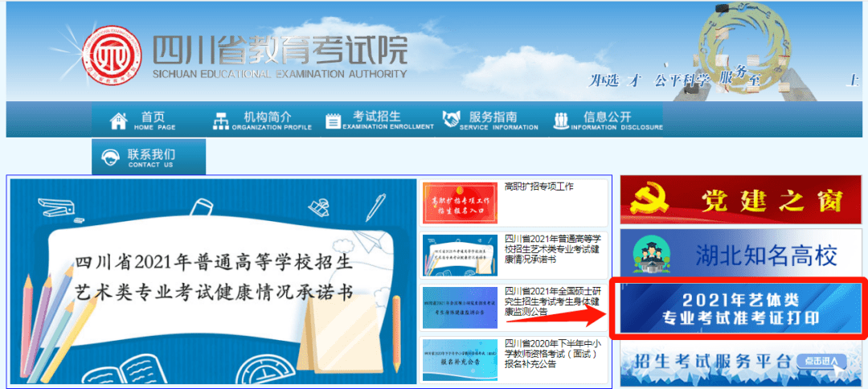Click the hammer and sickle emblem
Image resolution: width=868 pixels, height=389 pixels.
[651, 200]
